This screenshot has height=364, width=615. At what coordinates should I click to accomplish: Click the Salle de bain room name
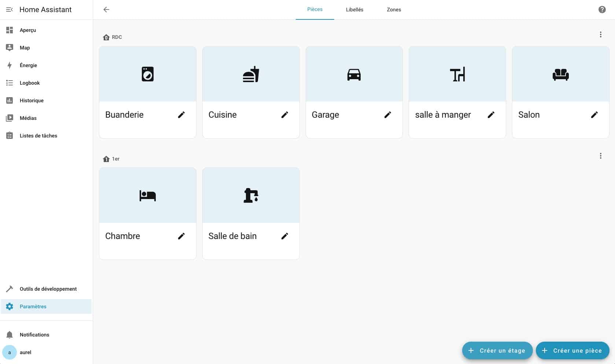pyautogui.click(x=232, y=236)
